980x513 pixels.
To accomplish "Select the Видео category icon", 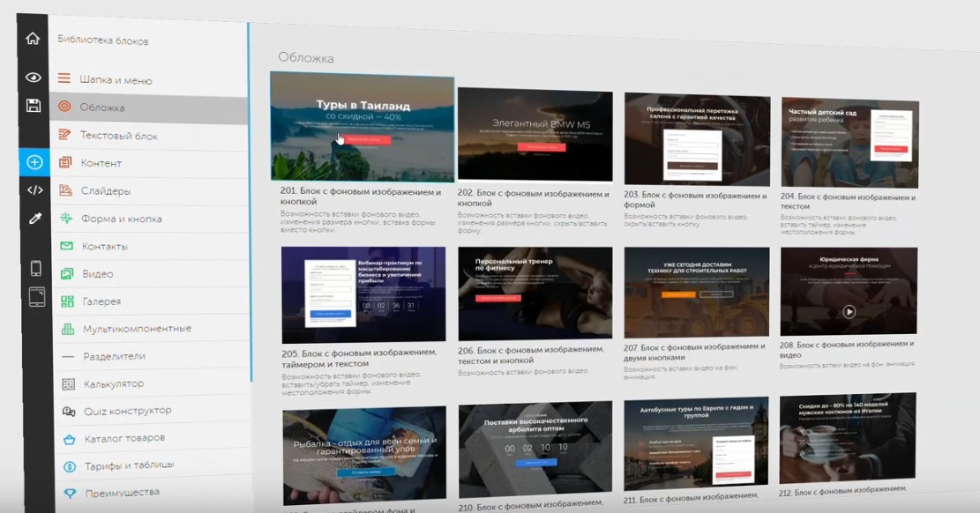I will click(x=67, y=273).
